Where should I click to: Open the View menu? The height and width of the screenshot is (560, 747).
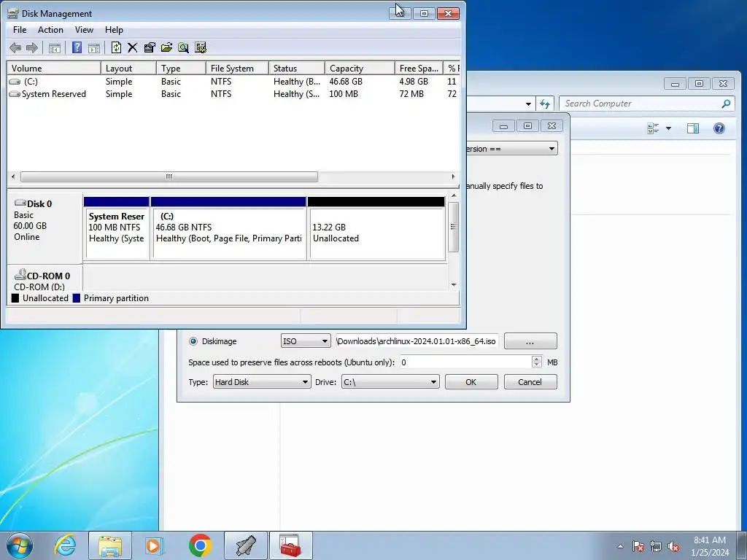tap(84, 29)
